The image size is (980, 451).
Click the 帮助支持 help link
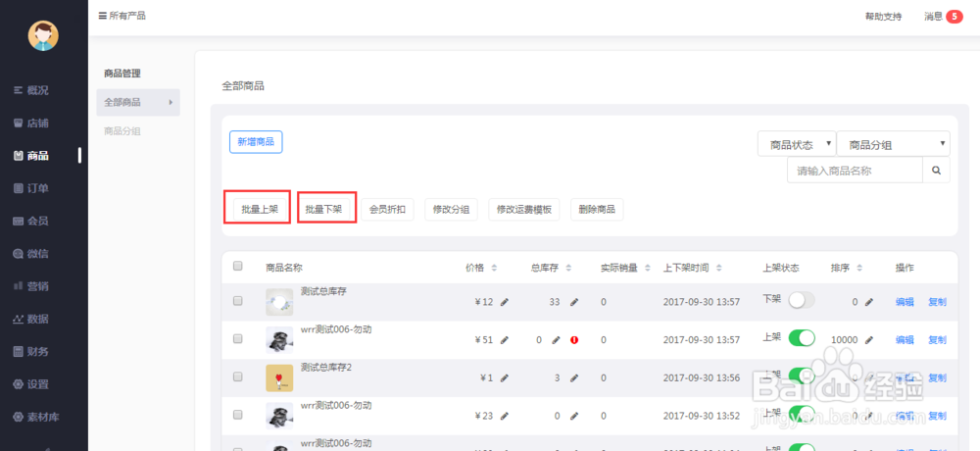[883, 17]
